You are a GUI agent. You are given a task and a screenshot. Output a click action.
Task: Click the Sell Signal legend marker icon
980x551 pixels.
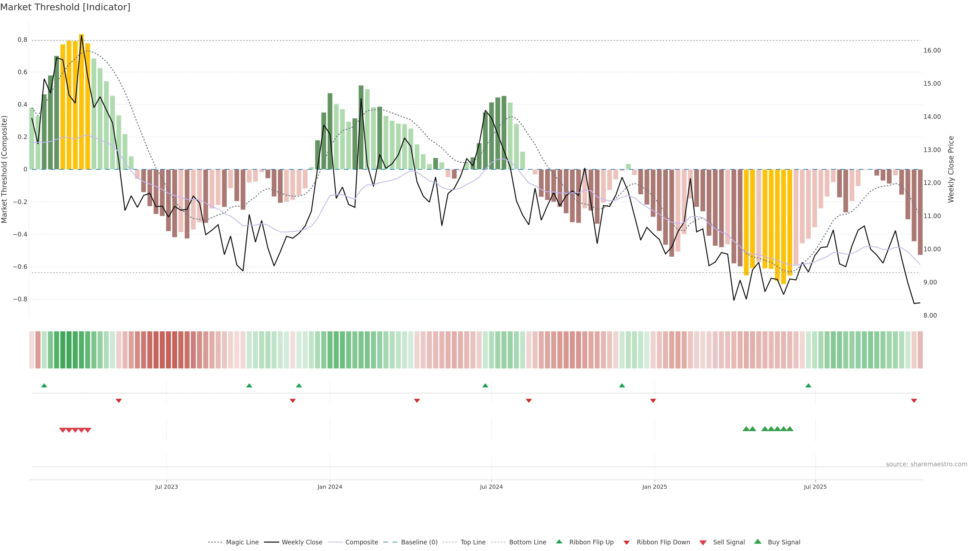pyautogui.click(x=703, y=543)
